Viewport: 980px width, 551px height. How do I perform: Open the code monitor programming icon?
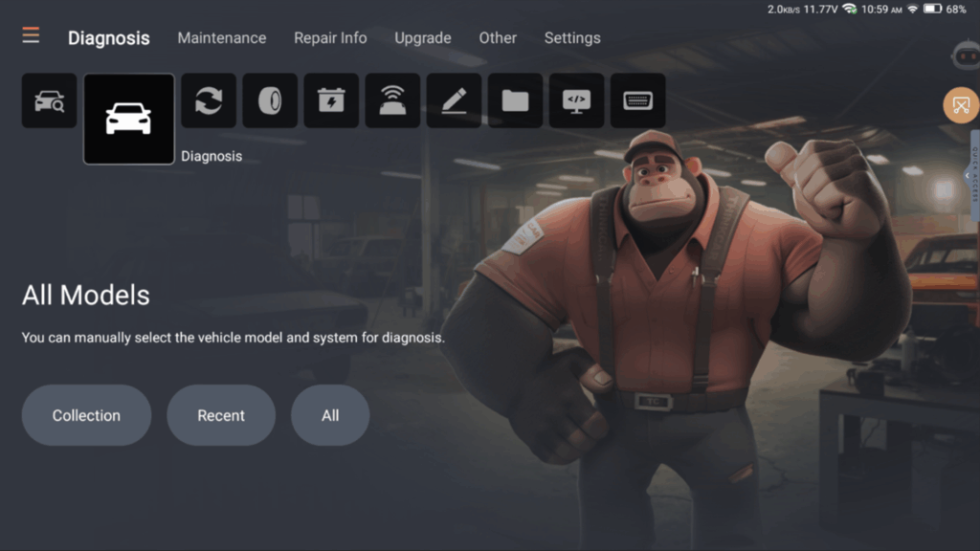pos(576,100)
